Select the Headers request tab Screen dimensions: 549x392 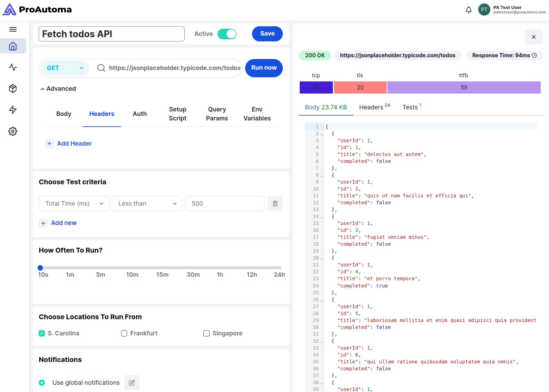(x=102, y=114)
